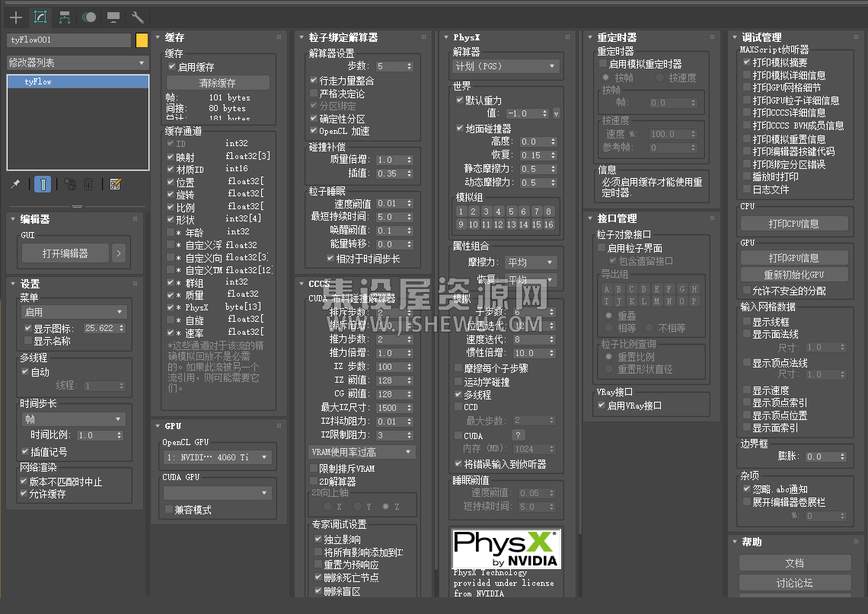Open OpenCL GPU device dropdown
Image resolution: width=868 pixels, height=614 pixels.
pyautogui.click(x=217, y=457)
